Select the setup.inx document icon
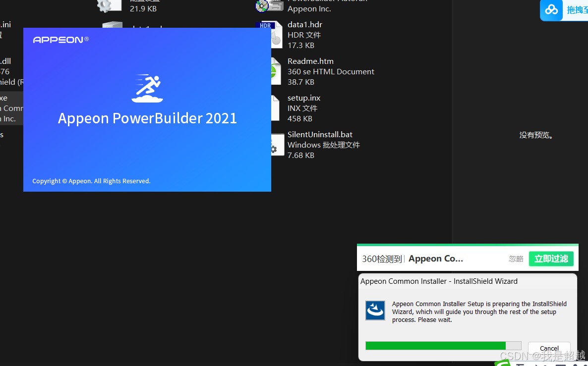588x366 pixels. 276,107
